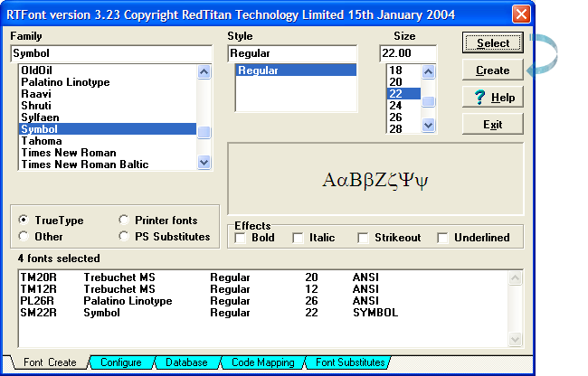Choose size 26 in the Size list
This screenshot has height=376, width=588.
[x=403, y=117]
